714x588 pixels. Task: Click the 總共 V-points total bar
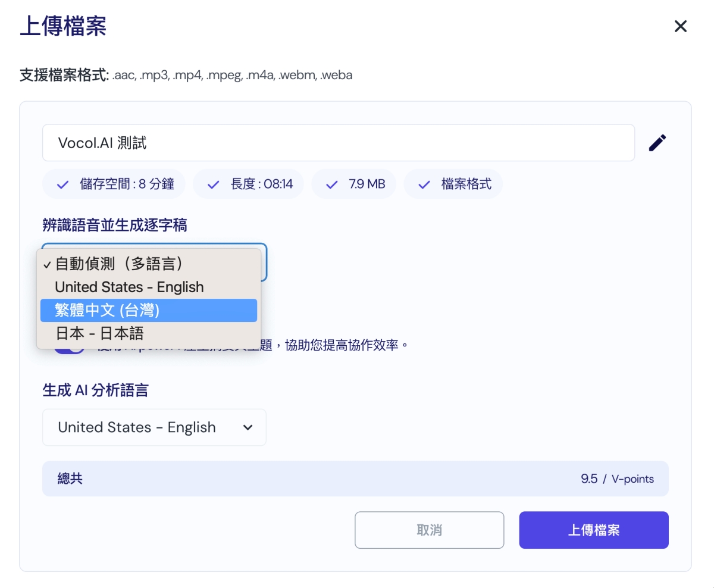tap(355, 478)
